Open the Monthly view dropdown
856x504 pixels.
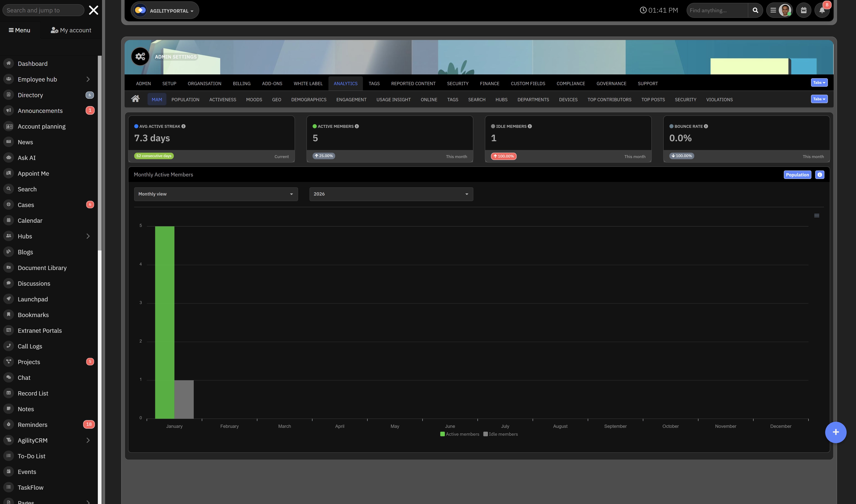(x=216, y=194)
